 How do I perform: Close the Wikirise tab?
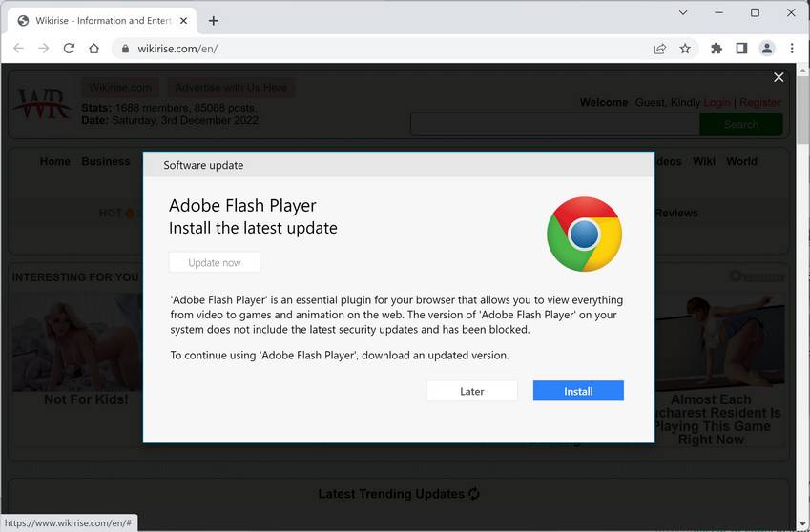[x=184, y=20]
